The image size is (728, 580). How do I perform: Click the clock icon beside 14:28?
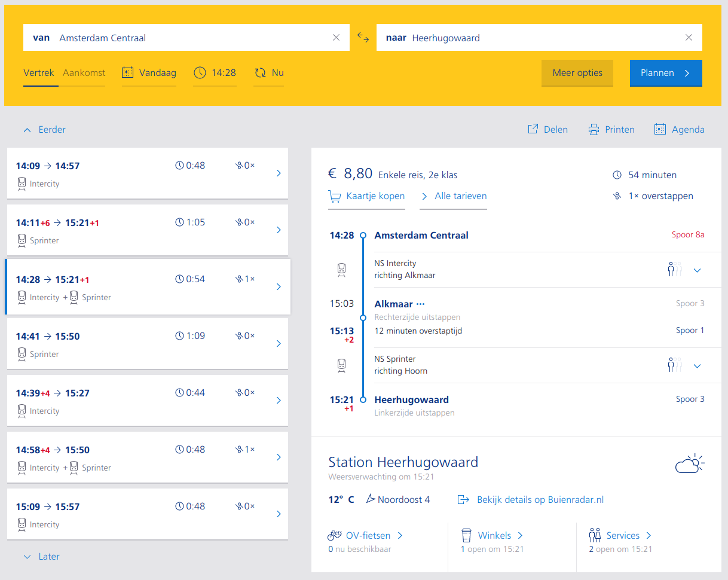200,72
